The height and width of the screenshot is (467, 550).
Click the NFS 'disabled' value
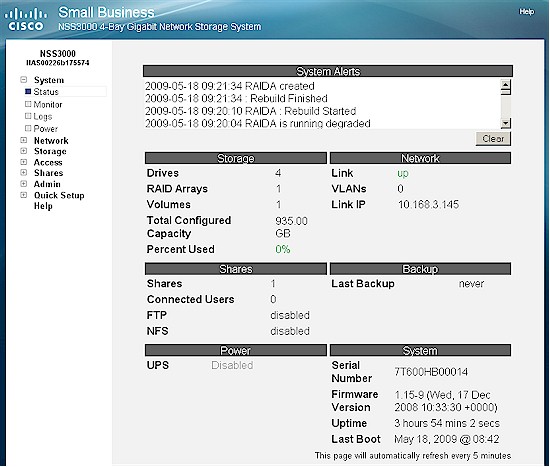(290, 331)
